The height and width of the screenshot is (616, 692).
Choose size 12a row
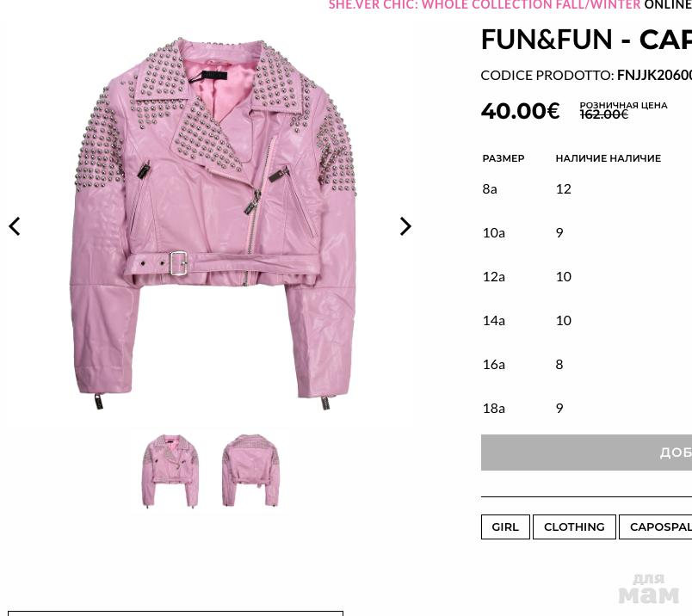point(587,277)
